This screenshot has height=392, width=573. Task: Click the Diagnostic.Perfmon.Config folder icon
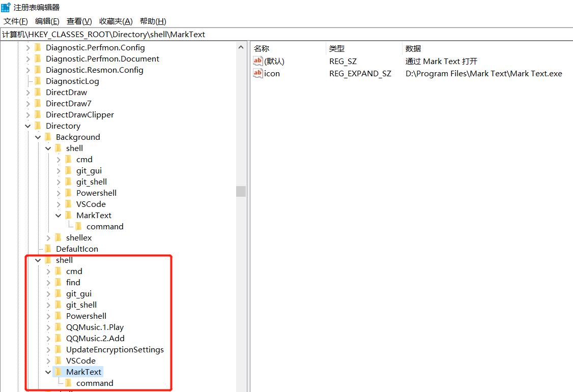pyautogui.click(x=38, y=47)
